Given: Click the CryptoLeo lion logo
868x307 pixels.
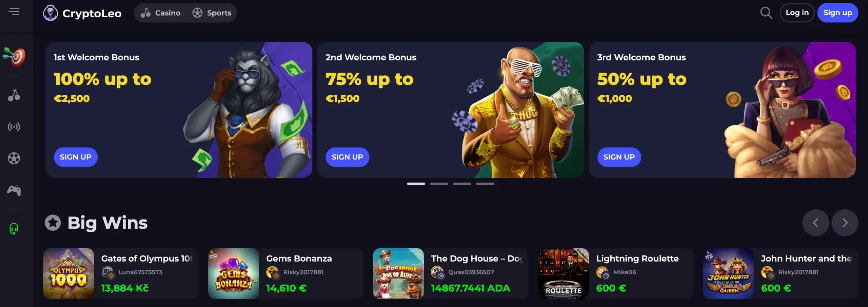Looking at the screenshot, I should [50, 13].
